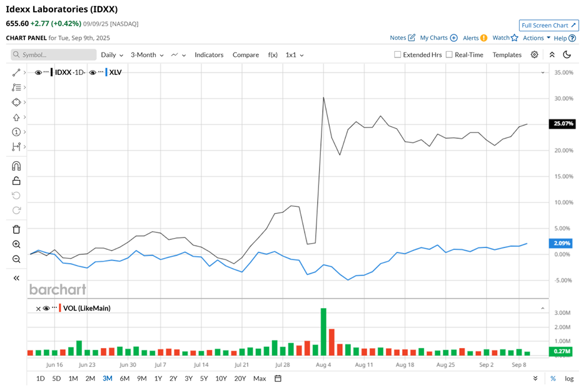This screenshot has height=388, width=588.
Task: Click the IDXX black color marker
Action: click(x=51, y=72)
